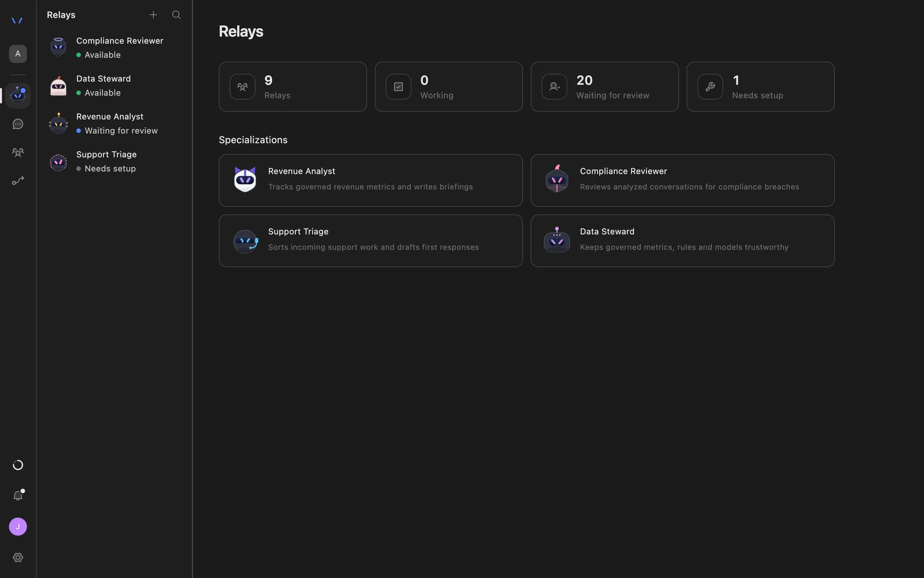Image resolution: width=924 pixels, height=578 pixels.
Task: Click "Tracks governed revenue metrics and writes briefings"
Action: pos(370,187)
